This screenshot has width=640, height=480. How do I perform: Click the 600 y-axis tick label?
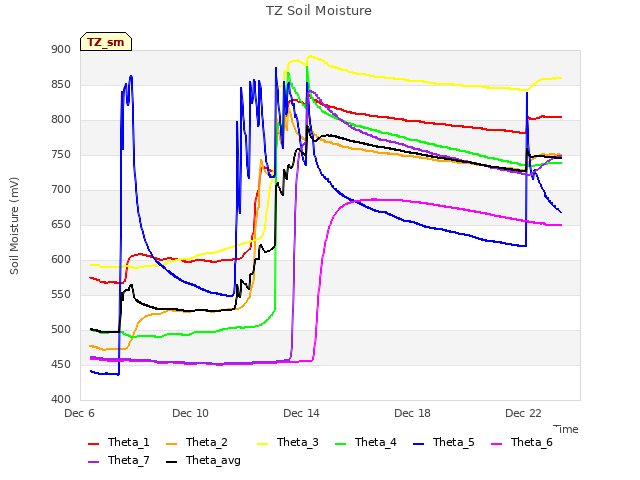click(61, 260)
